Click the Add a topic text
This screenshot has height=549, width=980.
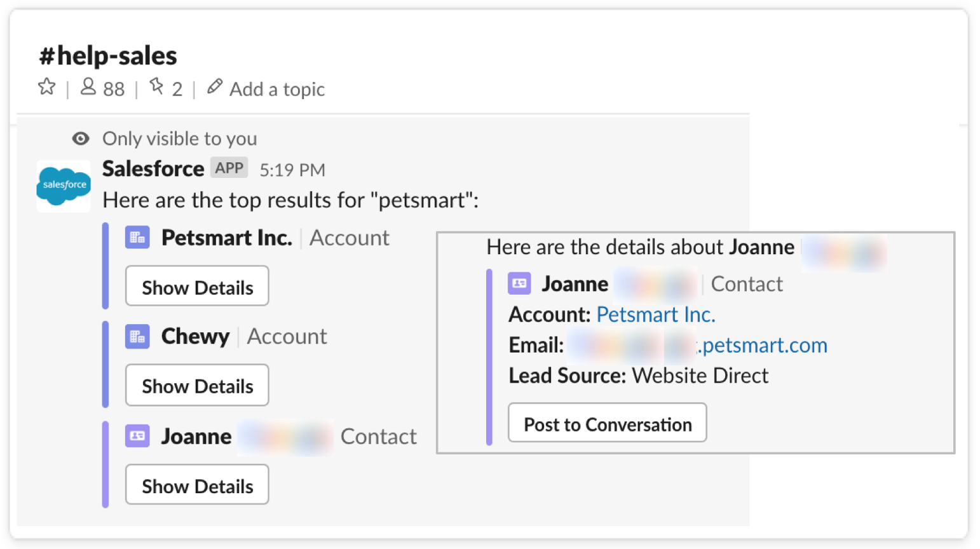277,89
